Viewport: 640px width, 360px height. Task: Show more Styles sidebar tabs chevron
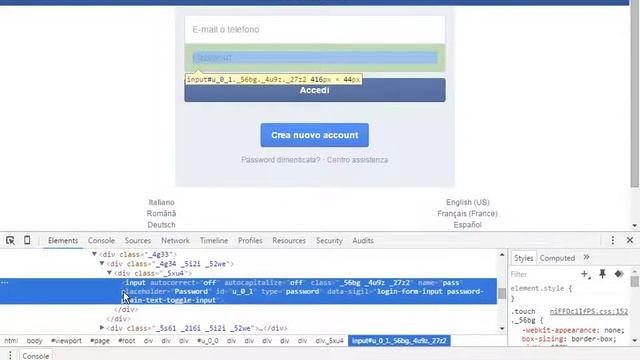pos(587,257)
